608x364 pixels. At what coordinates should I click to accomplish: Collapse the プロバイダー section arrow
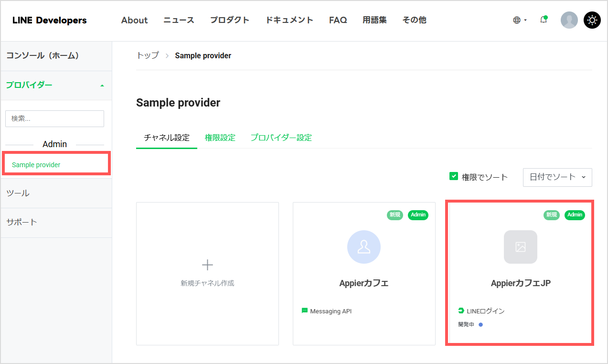click(x=102, y=86)
